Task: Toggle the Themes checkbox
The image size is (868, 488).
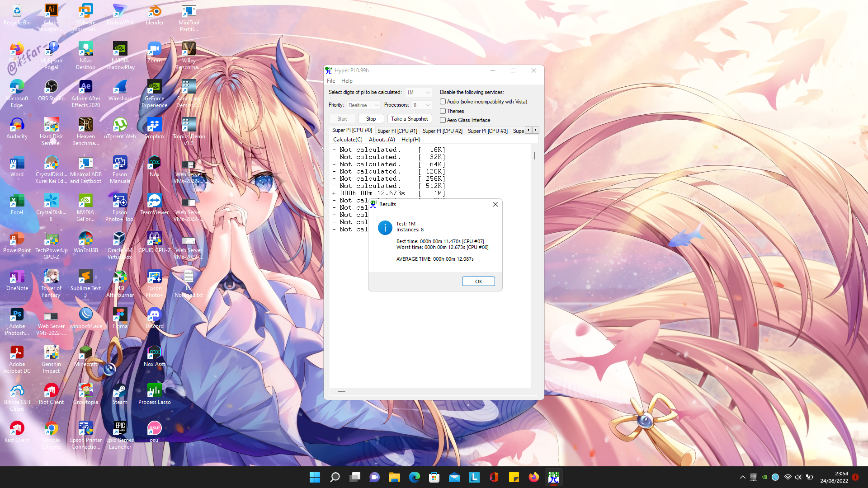Action: (x=443, y=111)
